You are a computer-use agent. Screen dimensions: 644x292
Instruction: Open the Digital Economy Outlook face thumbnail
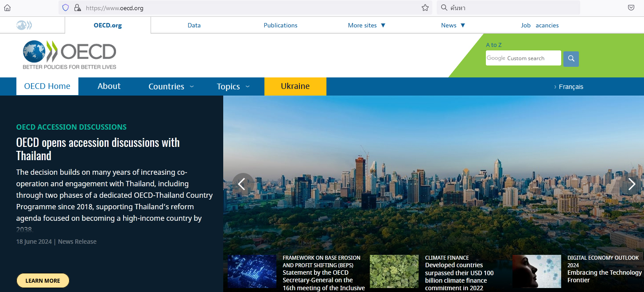(x=537, y=272)
